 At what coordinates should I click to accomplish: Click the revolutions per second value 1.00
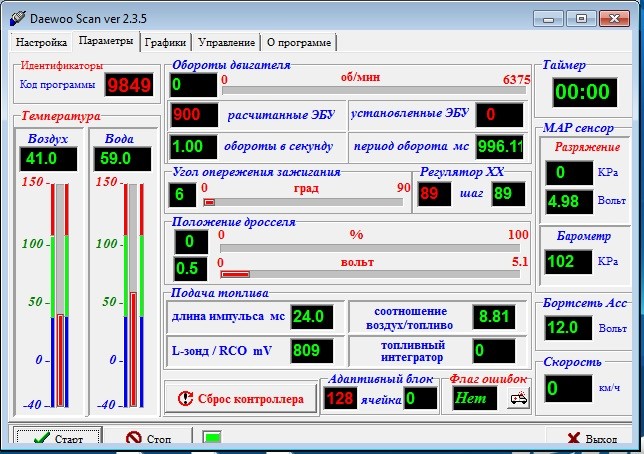[193, 147]
